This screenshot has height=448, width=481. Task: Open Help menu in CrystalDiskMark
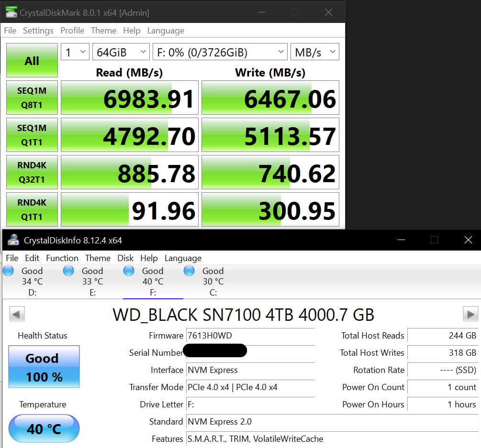pyautogui.click(x=132, y=31)
